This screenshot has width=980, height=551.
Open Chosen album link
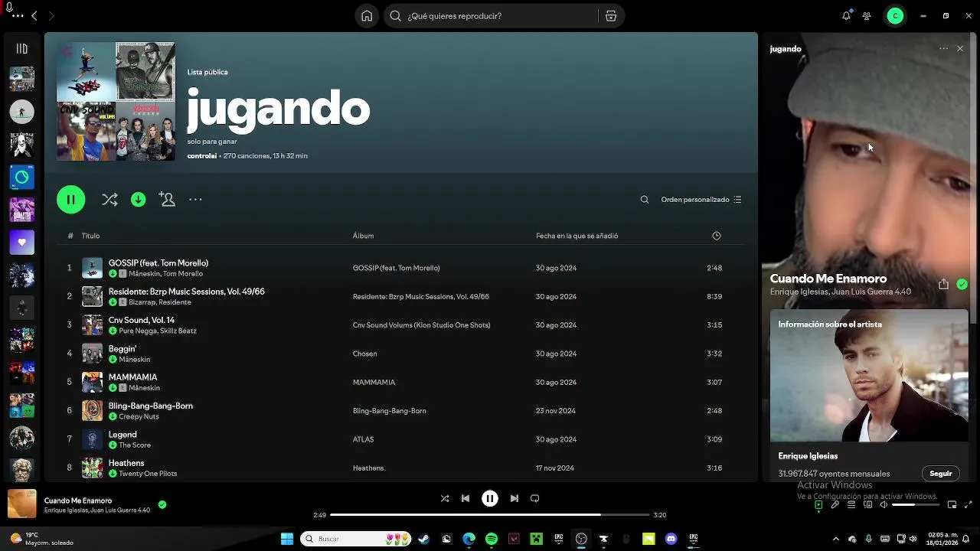pos(364,354)
